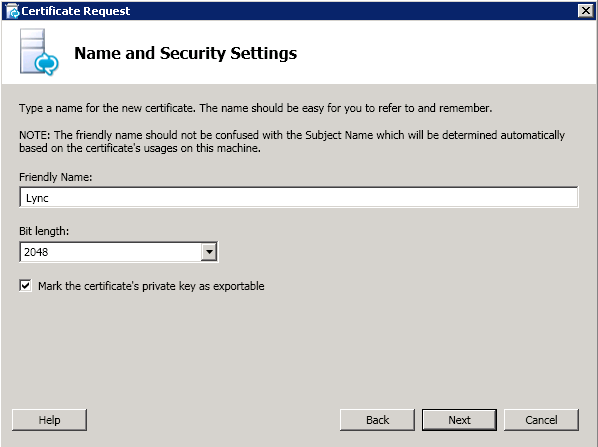Click into the Friendly Name text field

pyautogui.click(x=299, y=197)
